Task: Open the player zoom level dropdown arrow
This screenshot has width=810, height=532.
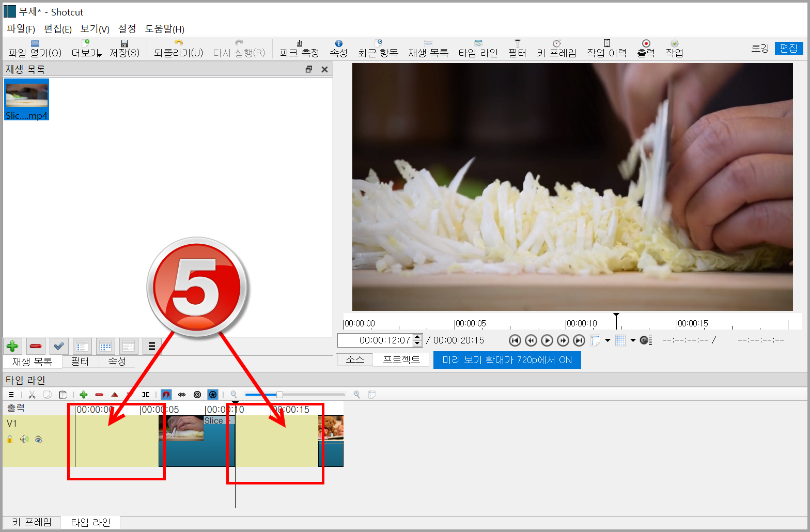Action: click(607, 340)
